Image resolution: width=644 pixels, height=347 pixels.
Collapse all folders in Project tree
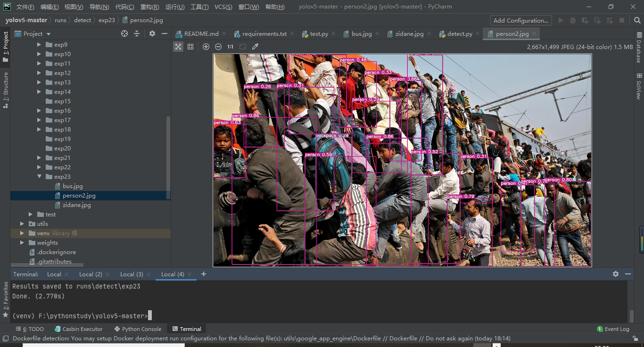coord(137,33)
